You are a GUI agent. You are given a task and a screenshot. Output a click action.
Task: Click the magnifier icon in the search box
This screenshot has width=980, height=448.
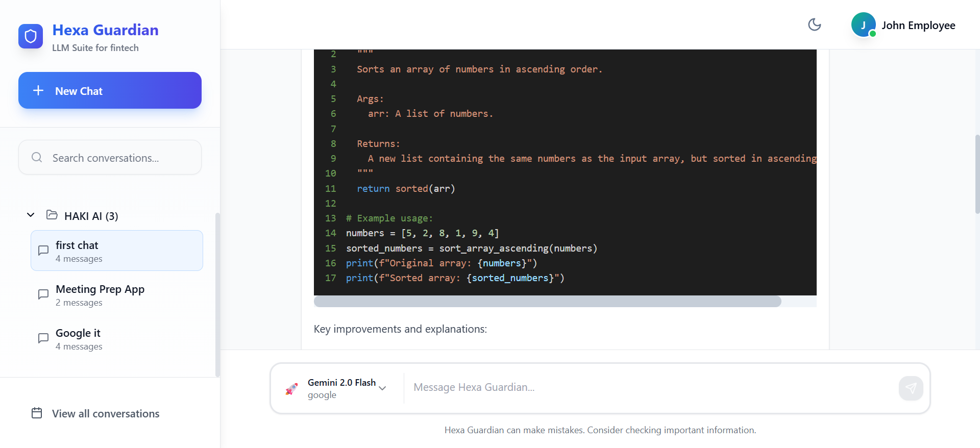click(x=37, y=158)
